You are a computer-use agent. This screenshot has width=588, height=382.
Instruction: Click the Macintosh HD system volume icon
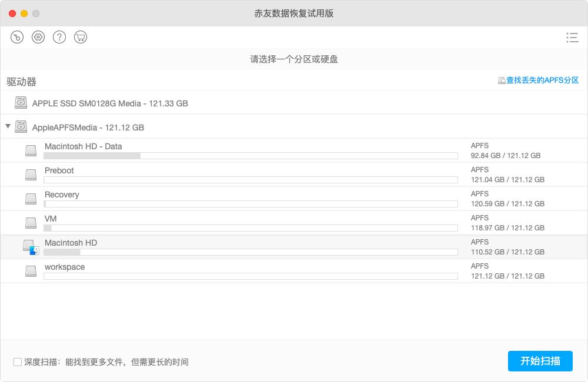pos(31,247)
